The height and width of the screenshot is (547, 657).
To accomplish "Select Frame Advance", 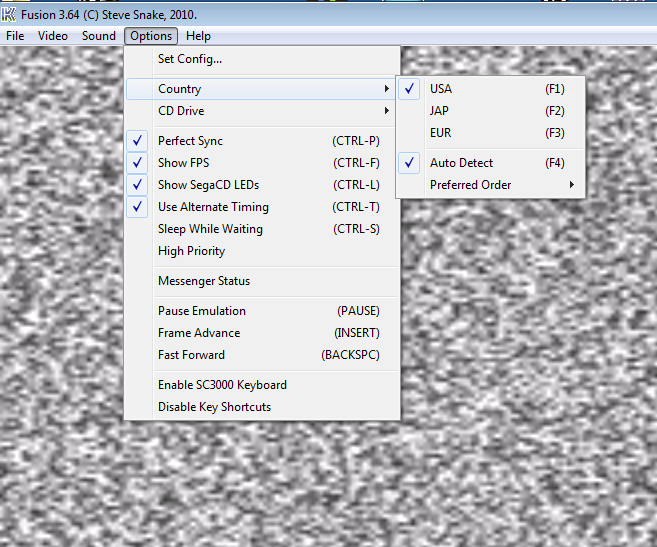I will point(262,333).
